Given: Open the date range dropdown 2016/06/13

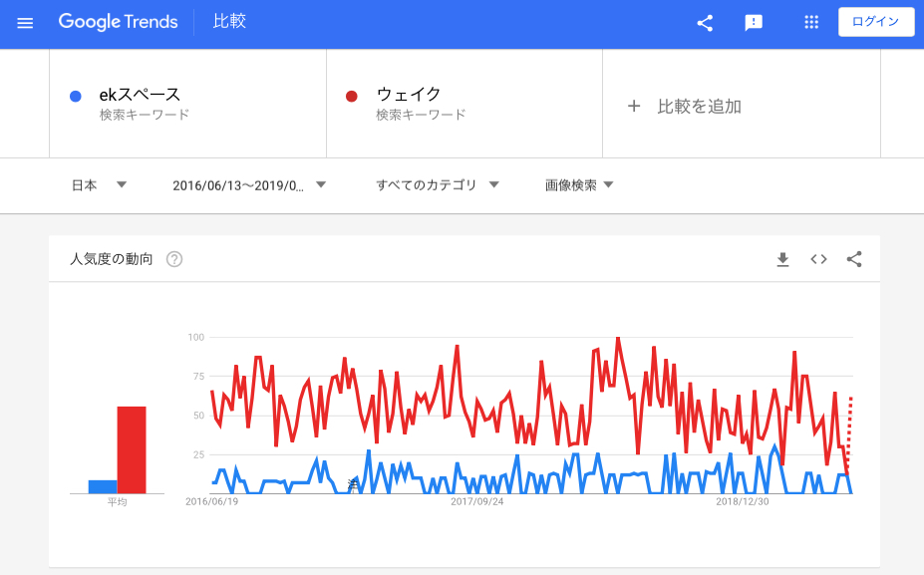Looking at the screenshot, I should pos(249,185).
